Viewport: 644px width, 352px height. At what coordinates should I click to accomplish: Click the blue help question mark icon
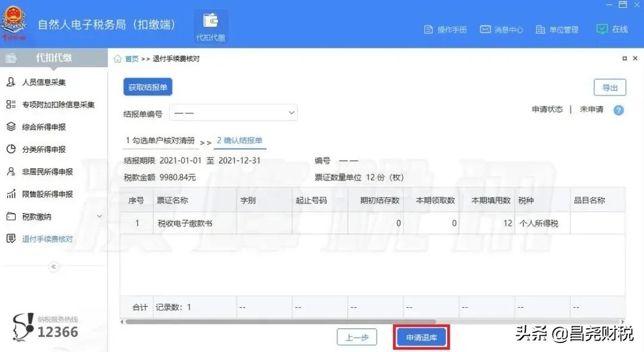(x=618, y=110)
